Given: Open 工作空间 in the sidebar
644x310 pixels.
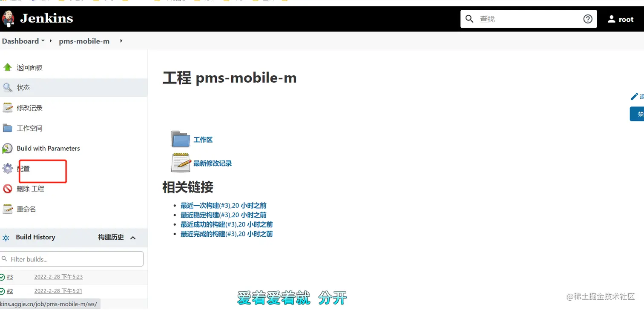Looking at the screenshot, I should 29,128.
